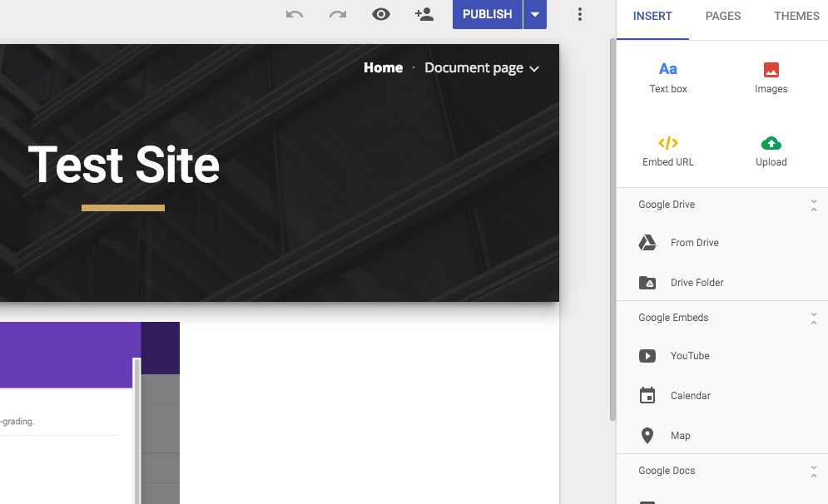Open the three-dot more options menu

point(580,14)
